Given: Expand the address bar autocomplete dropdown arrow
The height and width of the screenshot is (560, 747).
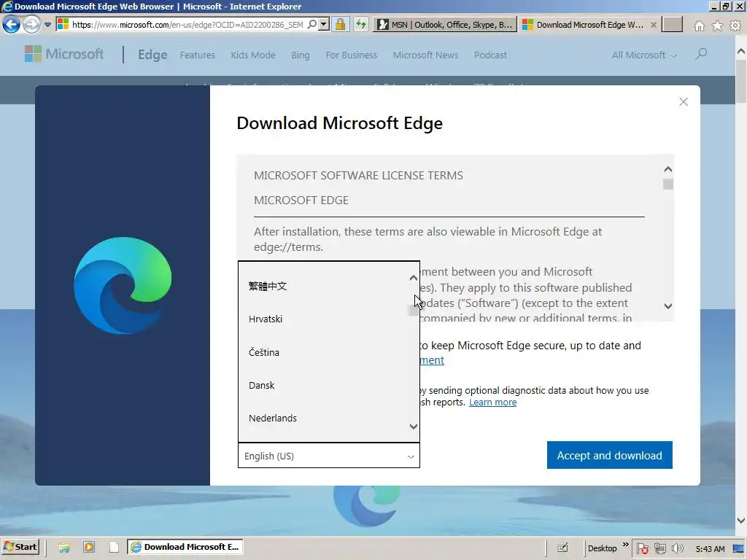Looking at the screenshot, I should 324,24.
